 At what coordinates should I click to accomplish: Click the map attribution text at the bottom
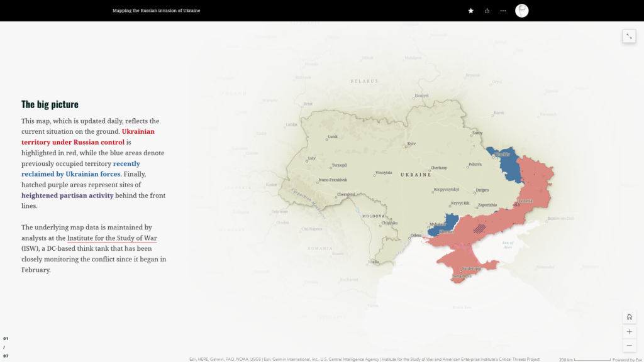pyautogui.click(x=364, y=359)
